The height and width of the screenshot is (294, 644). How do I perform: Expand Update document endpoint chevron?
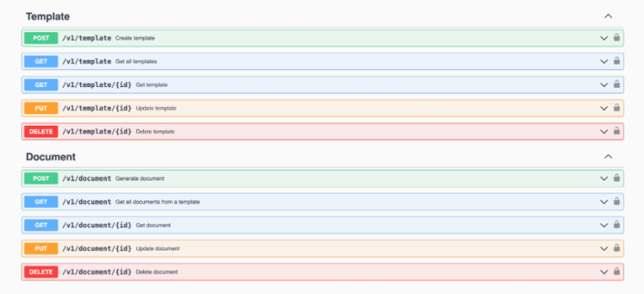604,249
